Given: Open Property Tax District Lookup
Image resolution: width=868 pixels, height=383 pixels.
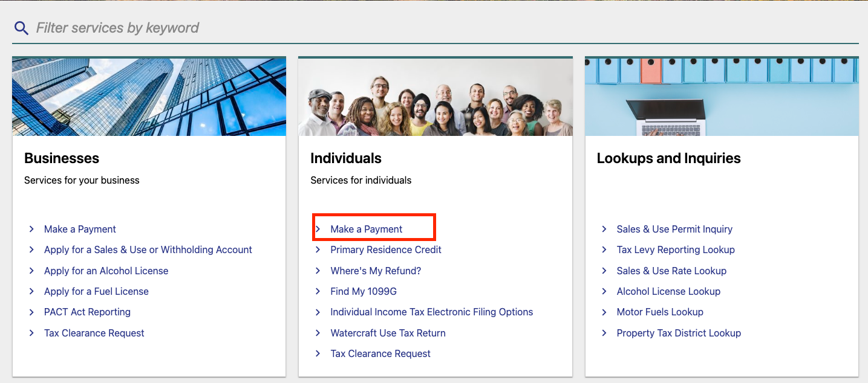Looking at the screenshot, I should (679, 333).
